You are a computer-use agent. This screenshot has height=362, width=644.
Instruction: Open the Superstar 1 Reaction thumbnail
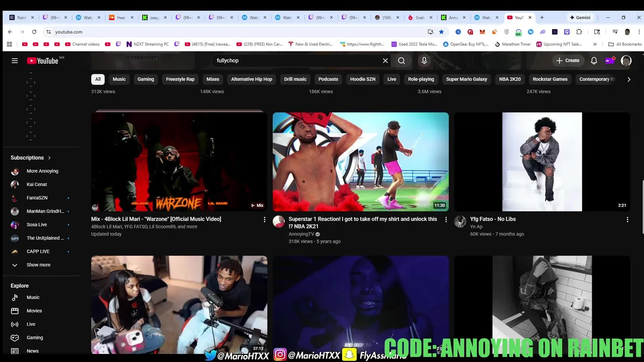[361, 161]
